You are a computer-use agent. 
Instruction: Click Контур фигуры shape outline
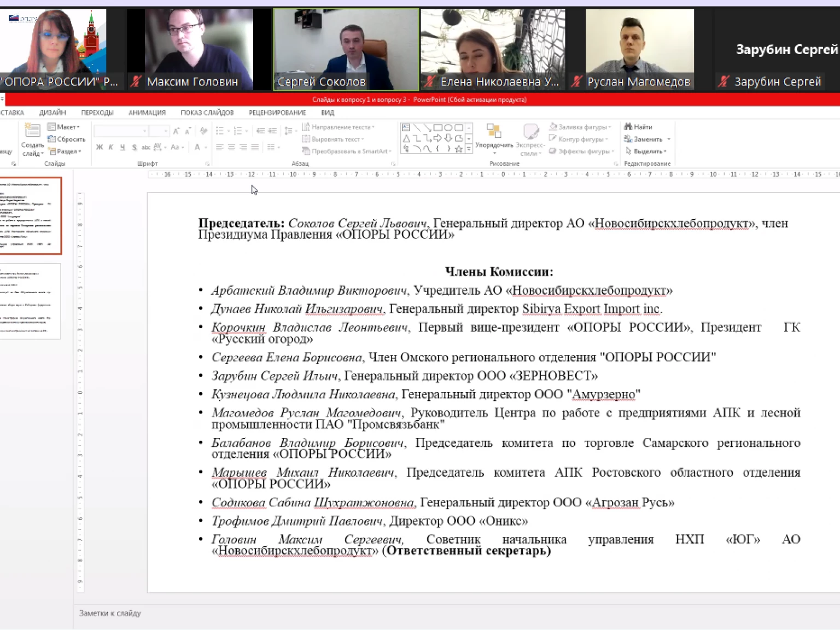pyautogui.click(x=580, y=139)
